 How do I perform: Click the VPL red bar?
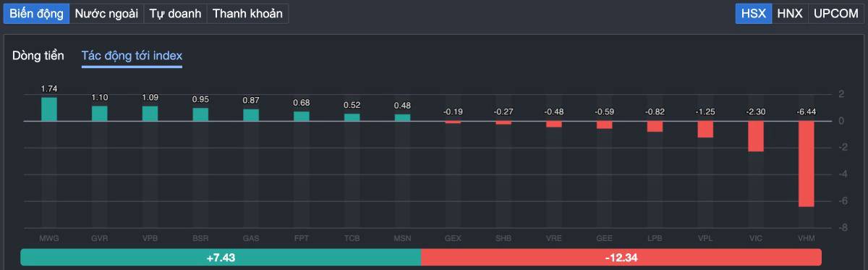pyautogui.click(x=705, y=130)
